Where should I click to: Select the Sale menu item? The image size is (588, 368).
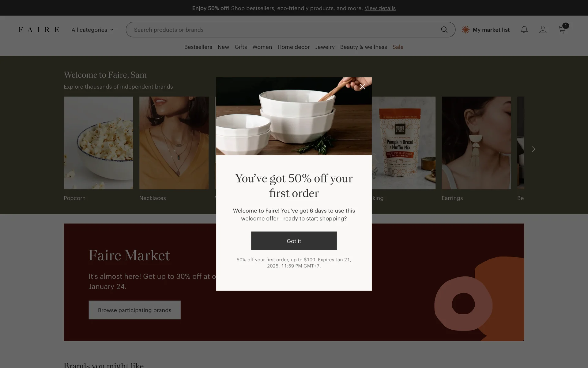(x=398, y=47)
